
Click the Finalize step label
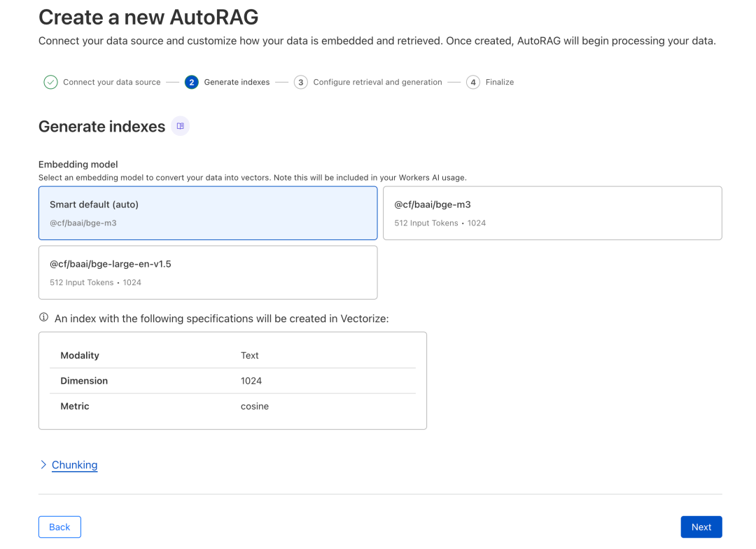pos(497,82)
